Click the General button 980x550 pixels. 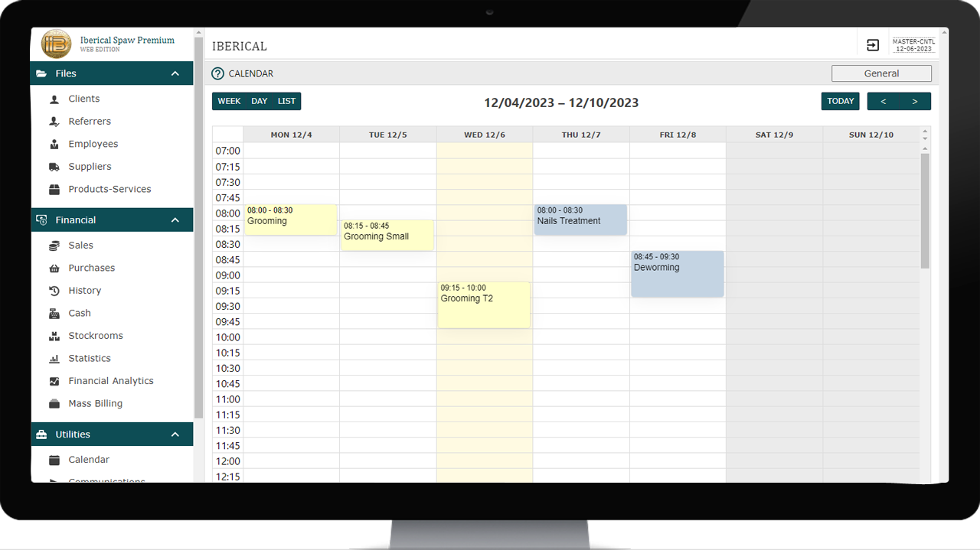pyautogui.click(x=881, y=73)
